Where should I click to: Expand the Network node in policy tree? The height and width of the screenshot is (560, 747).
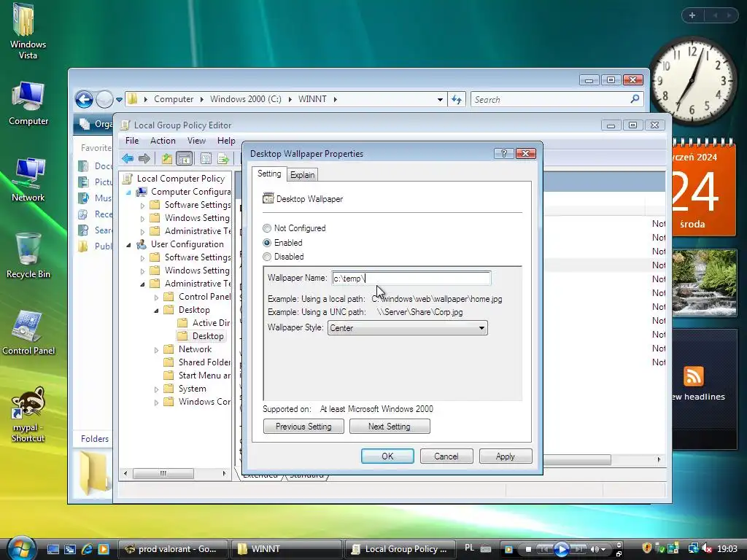point(156,350)
